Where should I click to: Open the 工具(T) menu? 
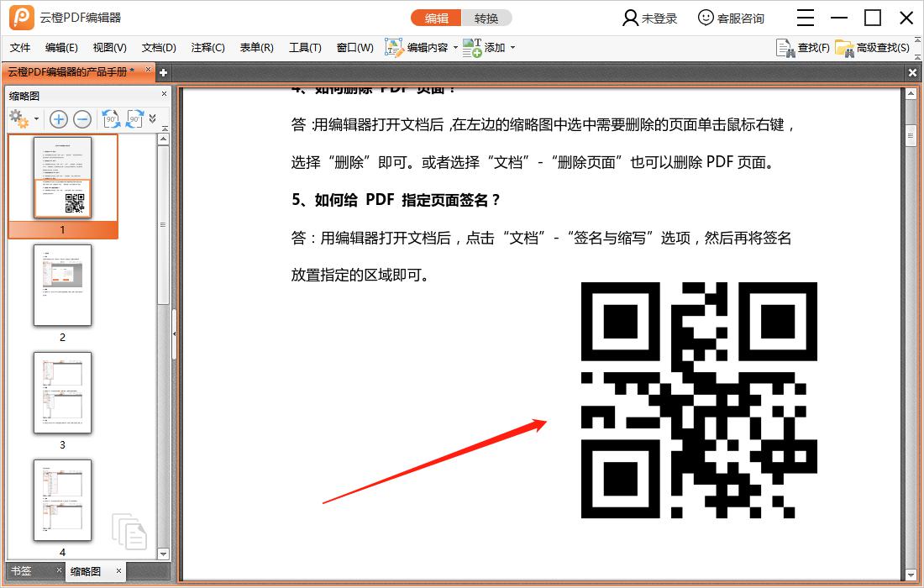coord(305,48)
